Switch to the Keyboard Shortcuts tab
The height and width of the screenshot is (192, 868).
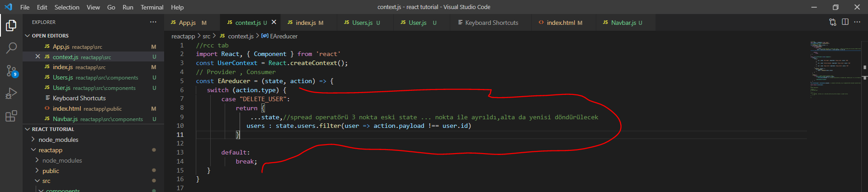[491, 23]
